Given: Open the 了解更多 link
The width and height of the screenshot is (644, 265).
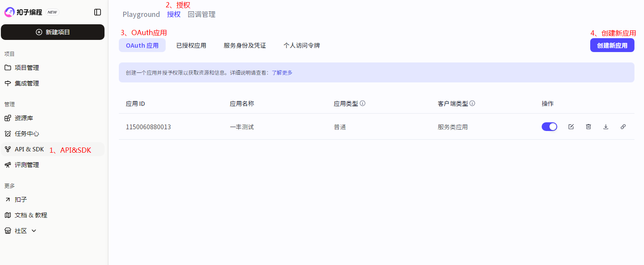Looking at the screenshot, I should (x=282, y=73).
